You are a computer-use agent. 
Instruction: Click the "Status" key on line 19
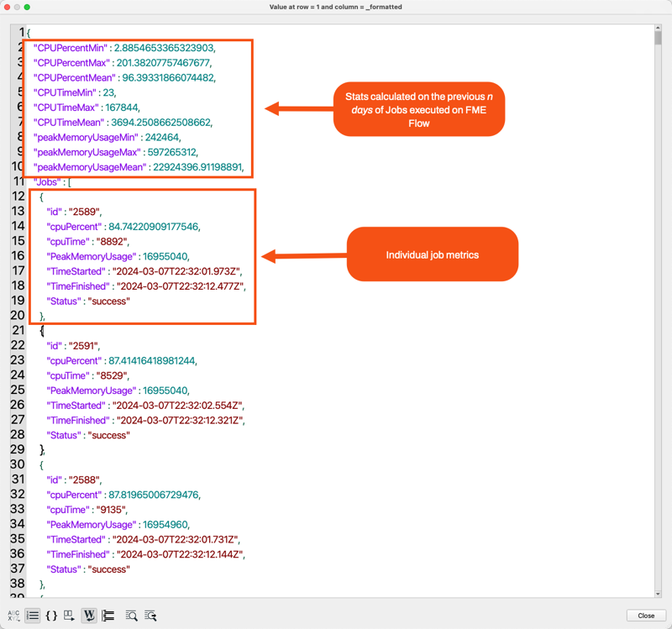64,301
